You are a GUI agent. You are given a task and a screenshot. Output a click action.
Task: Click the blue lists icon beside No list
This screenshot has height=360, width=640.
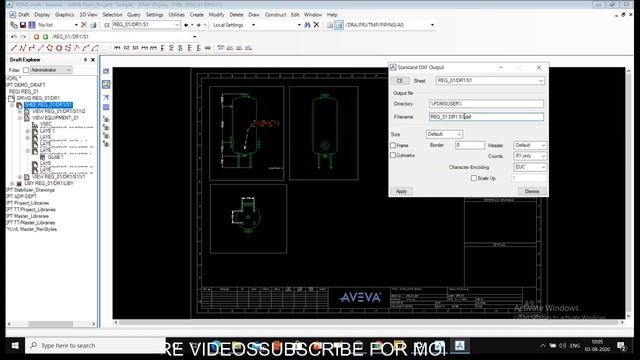click(32, 25)
